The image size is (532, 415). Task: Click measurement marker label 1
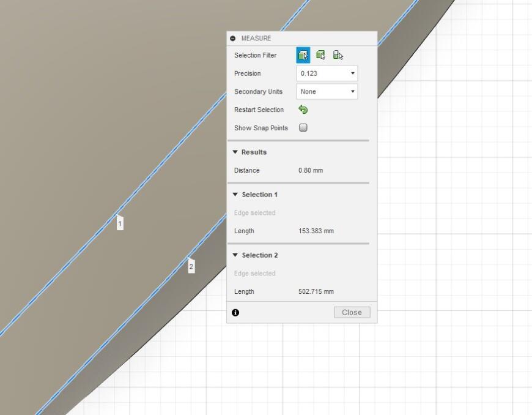pyautogui.click(x=120, y=223)
